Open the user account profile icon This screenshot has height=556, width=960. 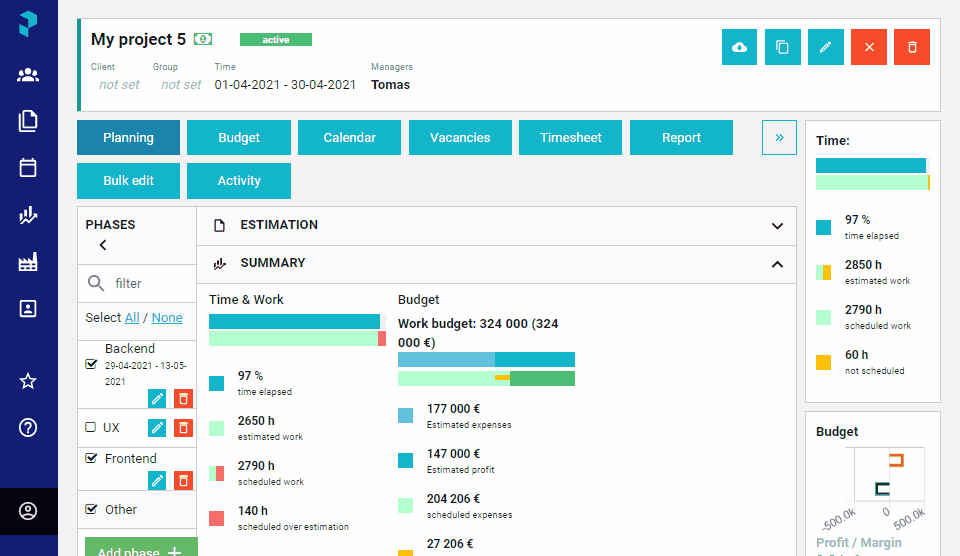coord(28,511)
